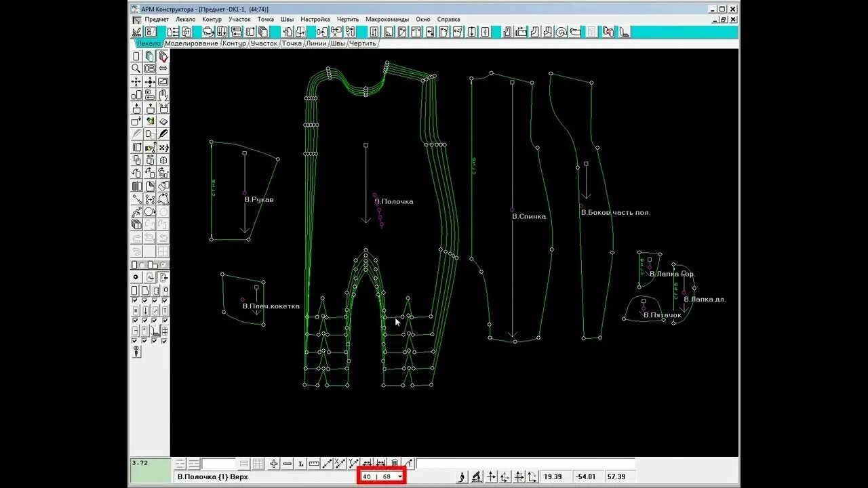
Task: Toggle first checkbox in top checkbox row
Action: tap(135, 300)
